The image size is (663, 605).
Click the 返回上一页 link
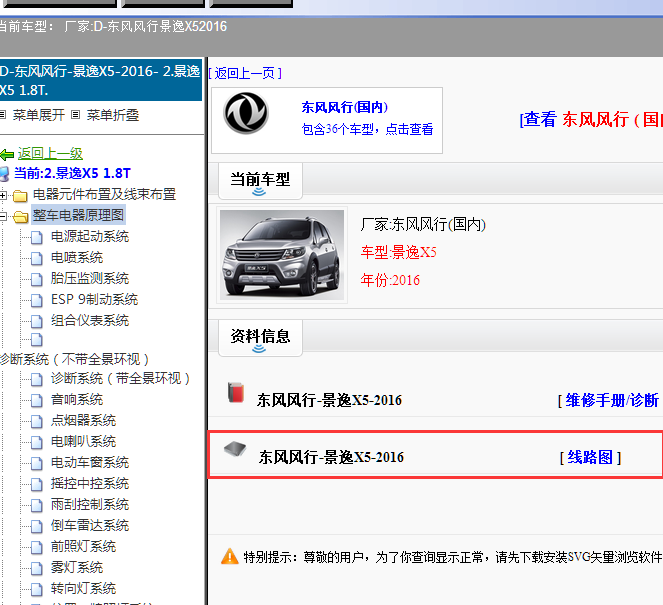click(x=245, y=73)
